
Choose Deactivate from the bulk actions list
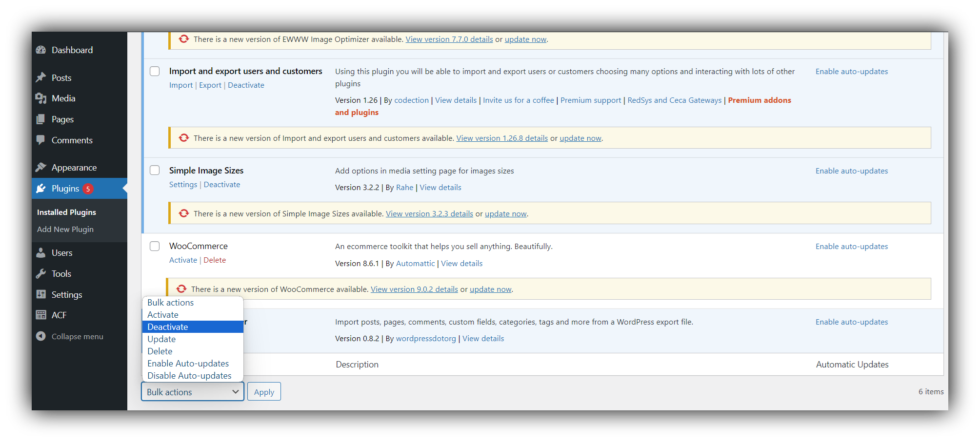pyautogui.click(x=168, y=327)
